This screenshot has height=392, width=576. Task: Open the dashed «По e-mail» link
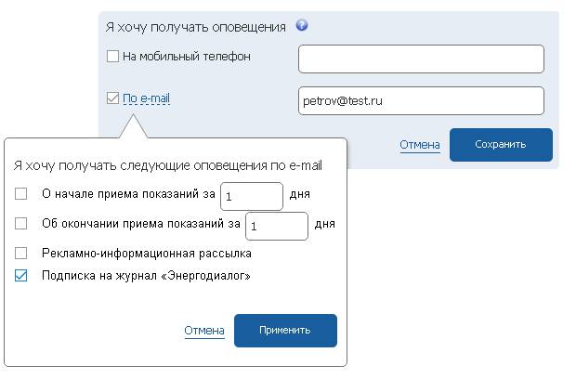point(146,98)
